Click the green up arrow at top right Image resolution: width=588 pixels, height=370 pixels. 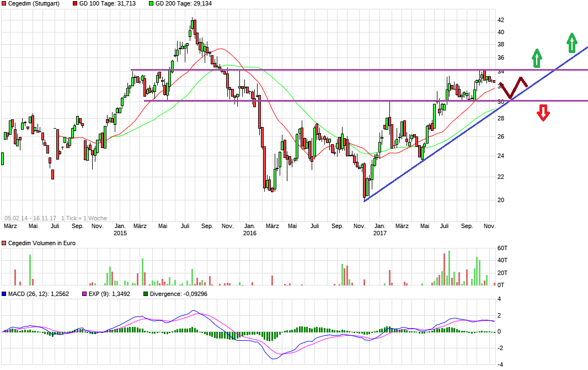(572, 41)
